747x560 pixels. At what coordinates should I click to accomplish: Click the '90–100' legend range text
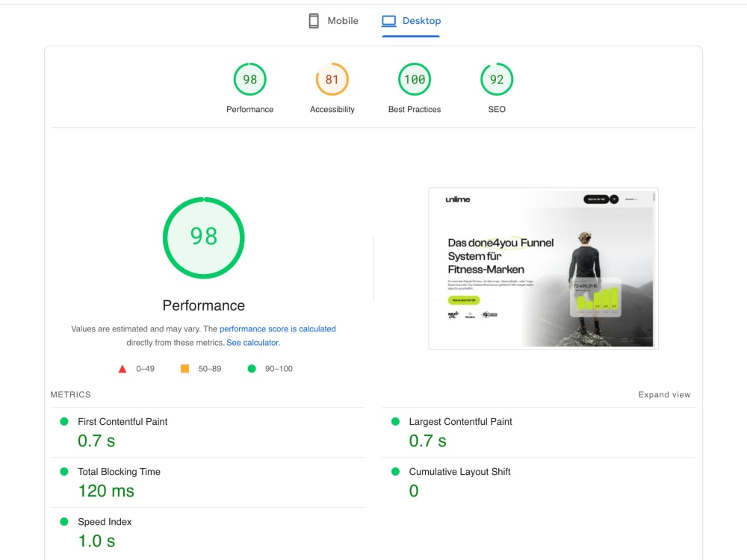pyautogui.click(x=279, y=369)
